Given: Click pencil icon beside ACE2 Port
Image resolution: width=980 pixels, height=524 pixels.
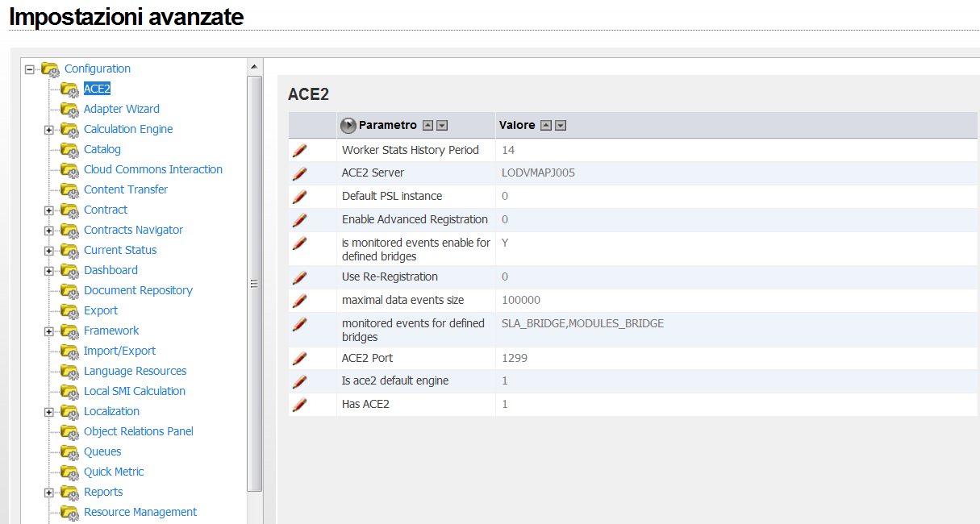Looking at the screenshot, I should (x=299, y=359).
